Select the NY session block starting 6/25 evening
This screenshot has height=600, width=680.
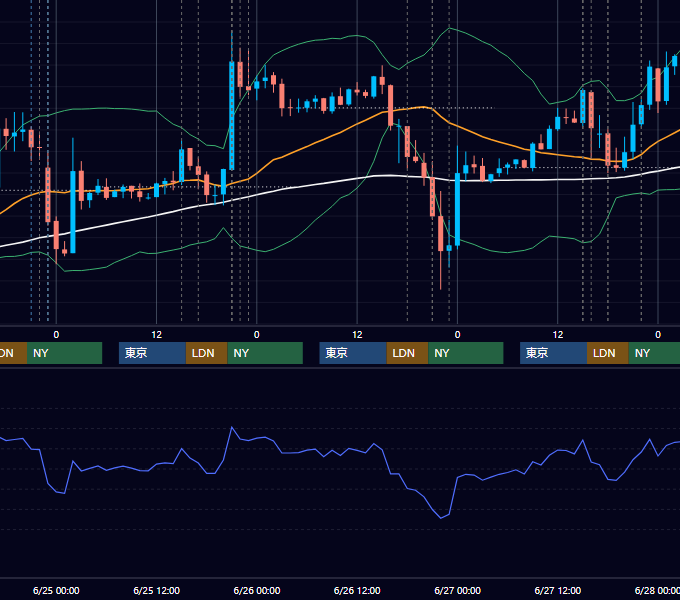tap(265, 353)
